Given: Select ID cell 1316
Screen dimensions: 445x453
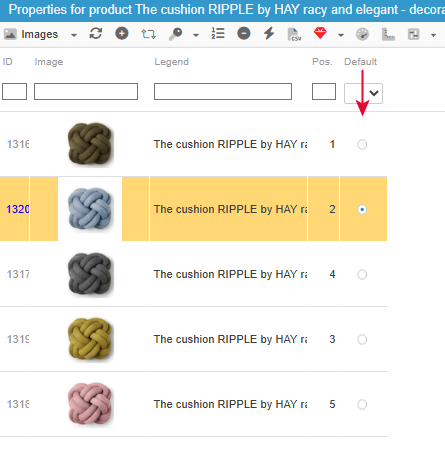Looking at the screenshot, I should (18, 144).
